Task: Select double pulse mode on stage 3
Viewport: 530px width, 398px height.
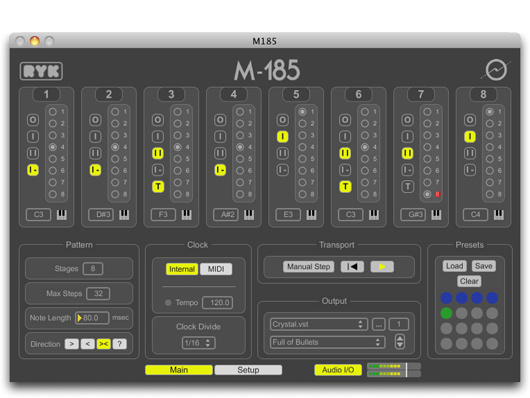Action: coord(158,153)
